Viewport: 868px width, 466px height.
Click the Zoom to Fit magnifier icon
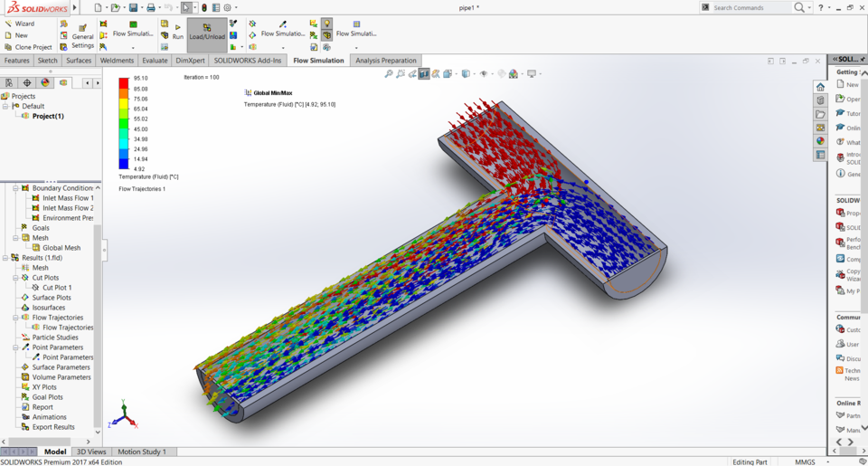pos(389,73)
